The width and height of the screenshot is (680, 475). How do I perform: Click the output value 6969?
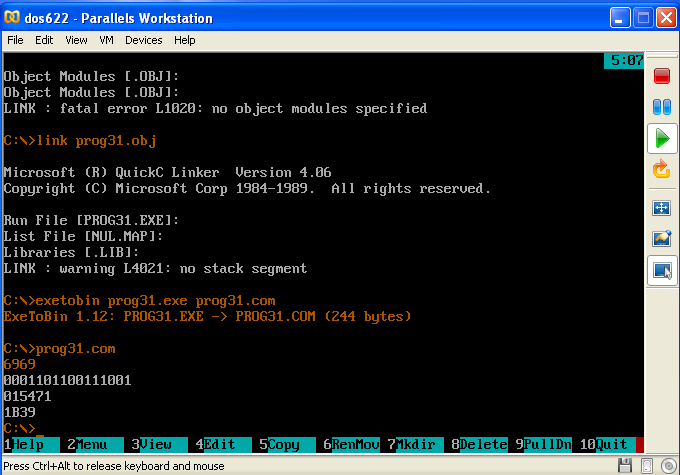(x=20, y=364)
